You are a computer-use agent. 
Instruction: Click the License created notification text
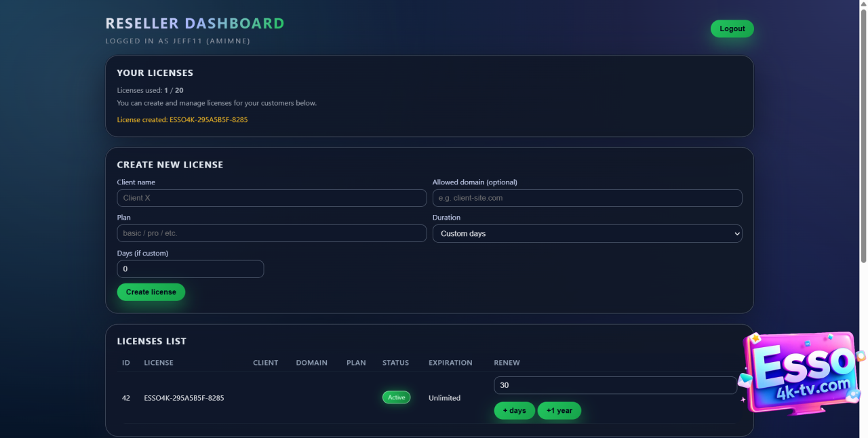pos(182,120)
